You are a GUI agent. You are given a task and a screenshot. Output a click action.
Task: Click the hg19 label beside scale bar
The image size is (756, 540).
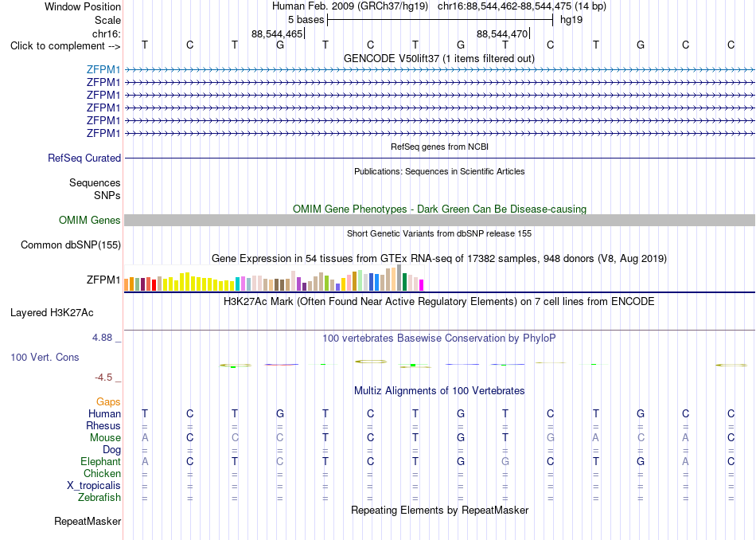(571, 20)
